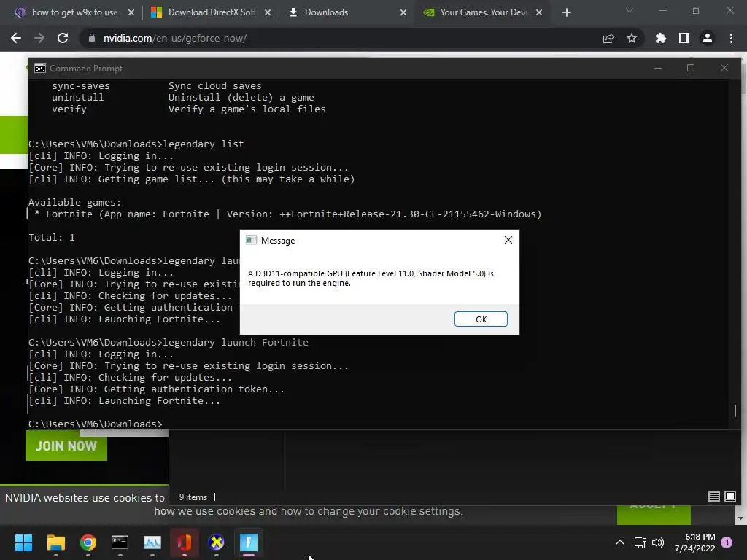Close the D3D11 Message dialog
Viewport: 747px width, 560px height.
[x=508, y=240]
